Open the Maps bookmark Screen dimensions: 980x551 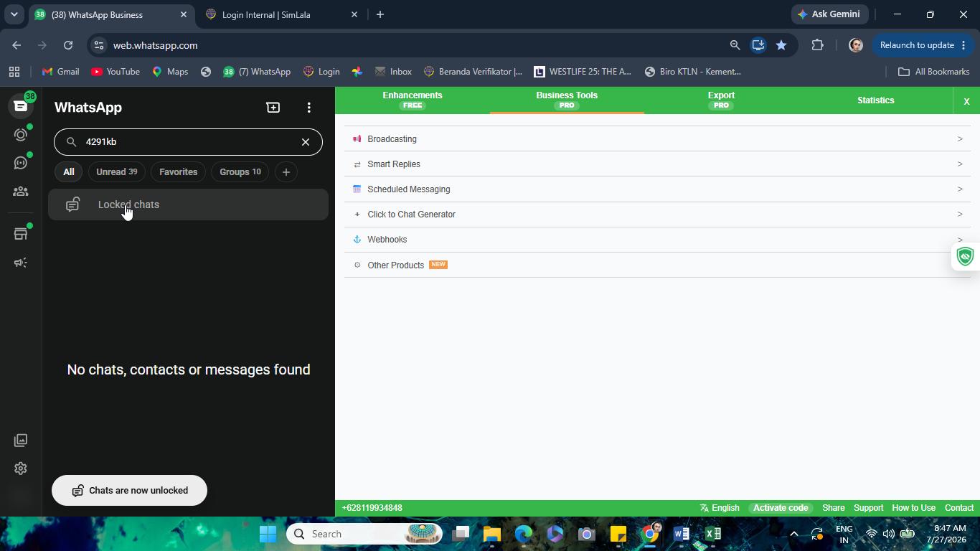pyautogui.click(x=170, y=72)
